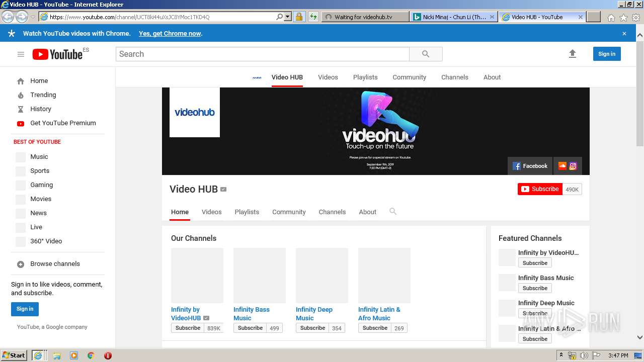Open the Windows Start menu
The height and width of the screenshot is (362, 644).
[14, 355]
